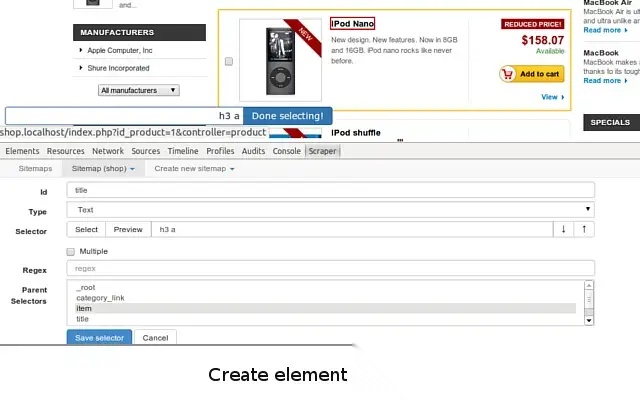640x400 pixels.
Task: Click the iPod Nano product image
Action: [x=280, y=60]
